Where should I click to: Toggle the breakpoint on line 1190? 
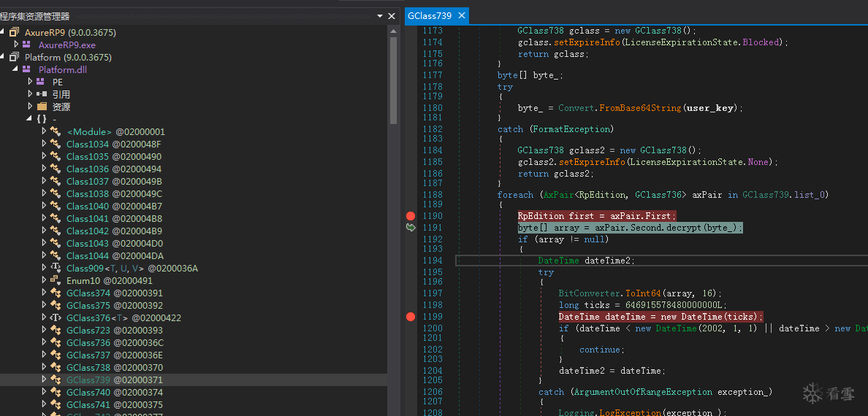click(411, 216)
